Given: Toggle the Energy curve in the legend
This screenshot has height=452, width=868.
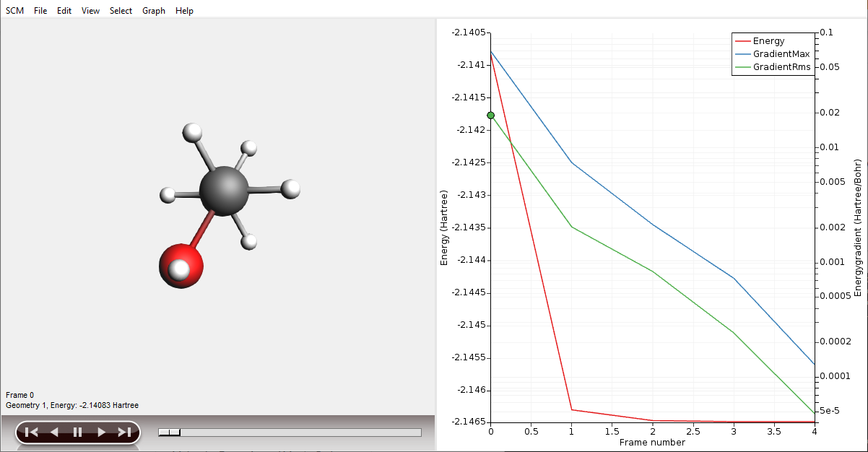Looking at the screenshot, I should 767,41.
